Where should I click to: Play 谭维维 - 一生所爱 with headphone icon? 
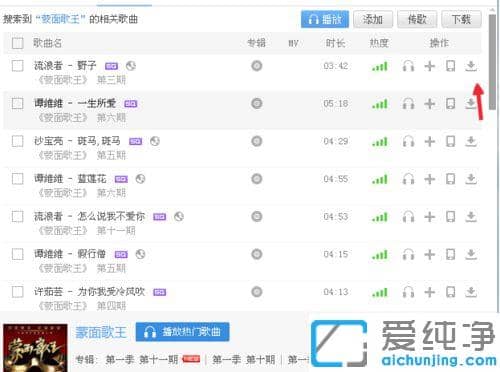408,104
